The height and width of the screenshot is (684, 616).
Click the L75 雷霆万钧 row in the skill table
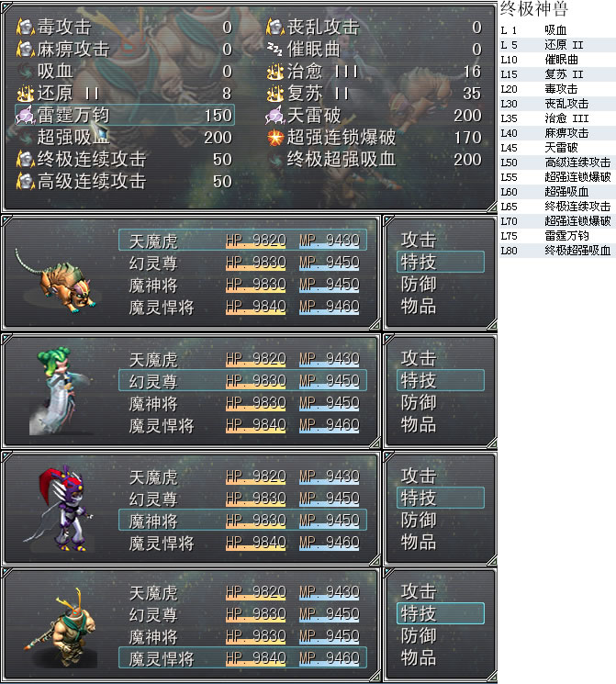click(557, 236)
